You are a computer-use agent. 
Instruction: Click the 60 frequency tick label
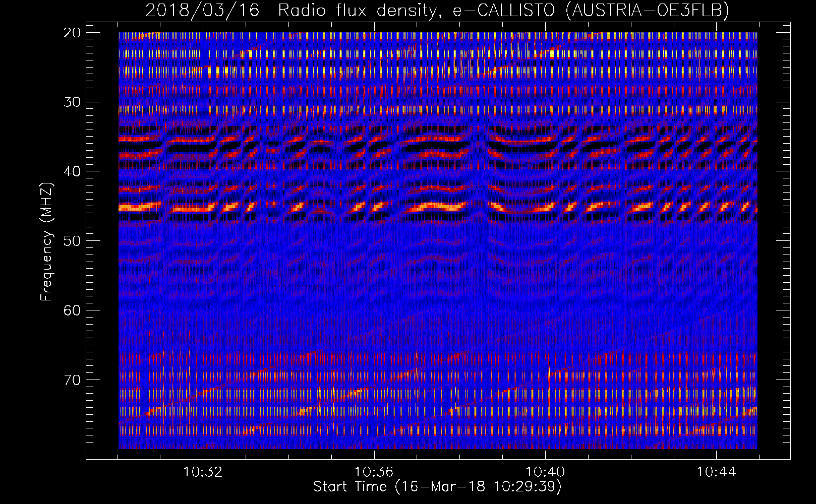[73, 310]
